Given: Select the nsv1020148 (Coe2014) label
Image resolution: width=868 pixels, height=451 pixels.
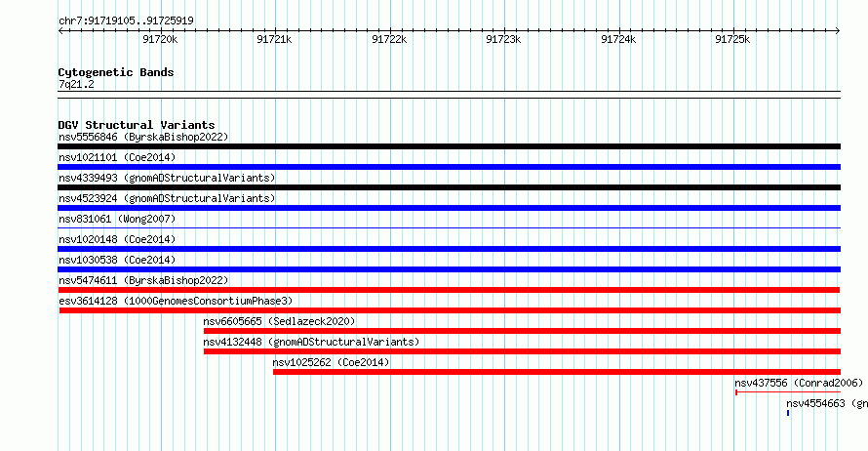Looking at the screenshot, I should [117, 239].
